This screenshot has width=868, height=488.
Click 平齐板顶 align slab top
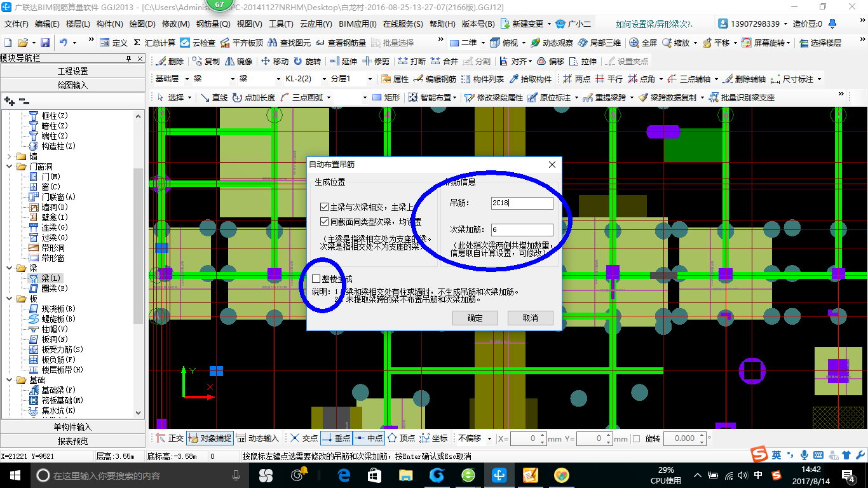point(242,43)
